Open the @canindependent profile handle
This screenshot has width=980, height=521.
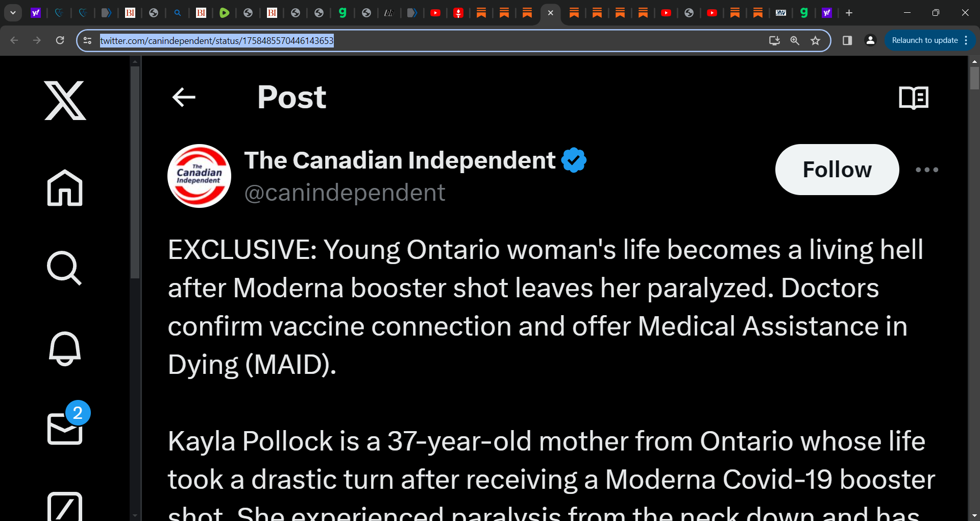pos(345,193)
